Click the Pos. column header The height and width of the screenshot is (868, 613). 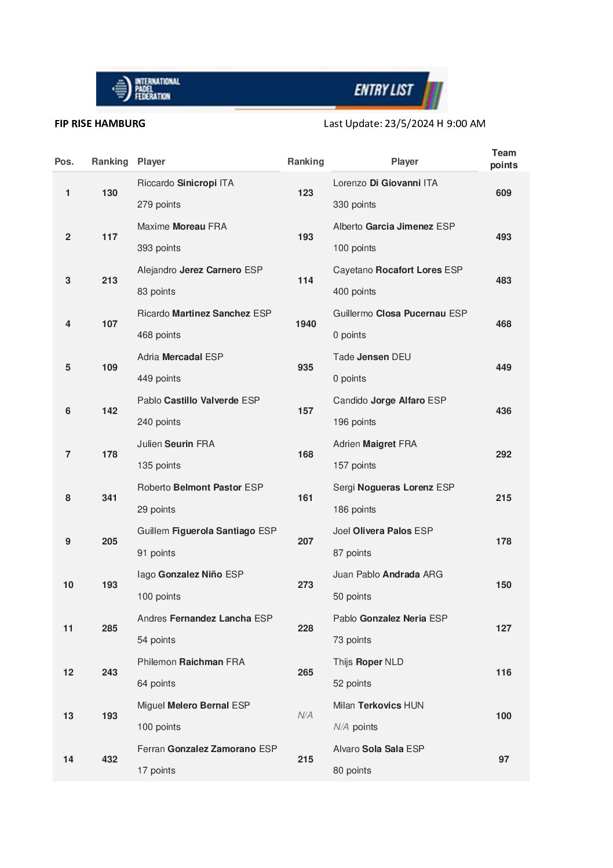click(64, 162)
